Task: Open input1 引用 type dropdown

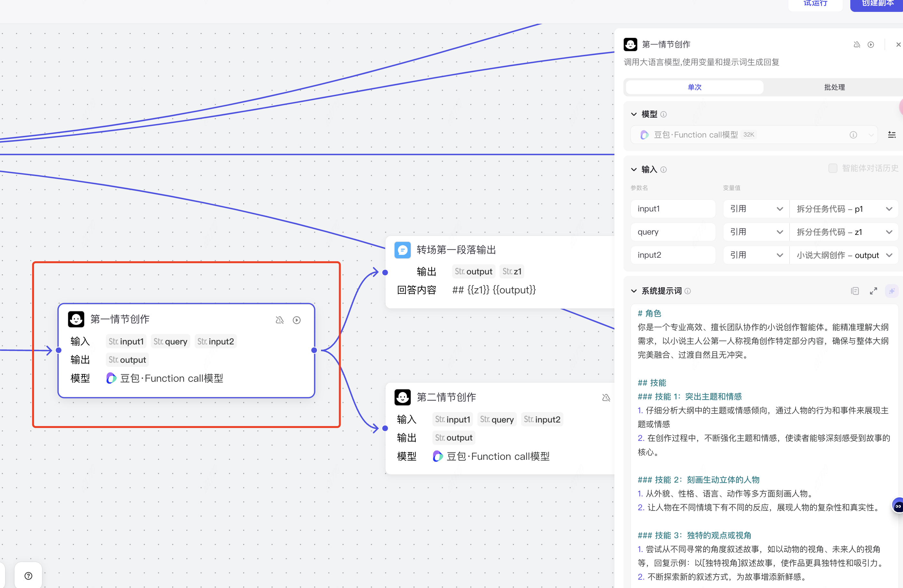Action: (756, 209)
